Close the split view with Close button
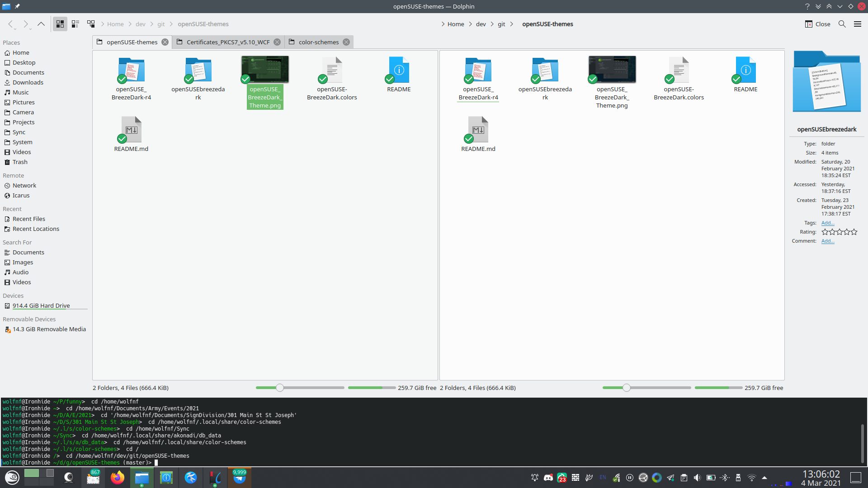868x488 pixels. tap(818, 24)
